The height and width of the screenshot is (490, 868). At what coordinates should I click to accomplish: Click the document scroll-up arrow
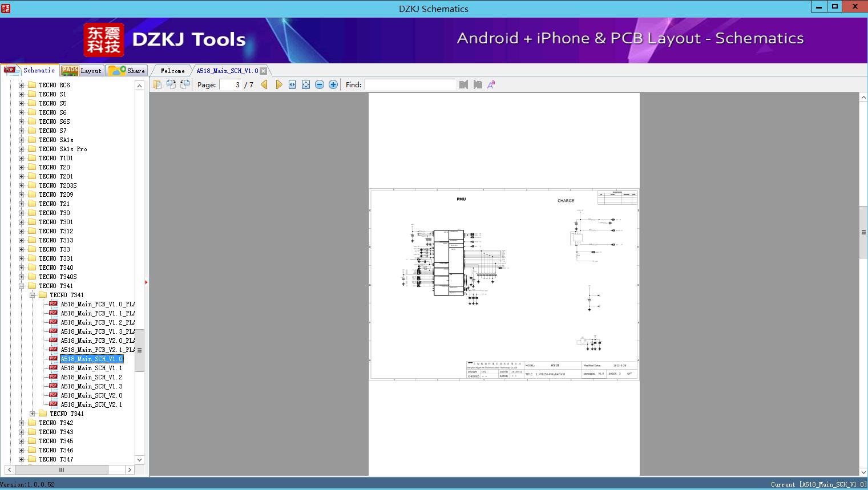(863, 98)
